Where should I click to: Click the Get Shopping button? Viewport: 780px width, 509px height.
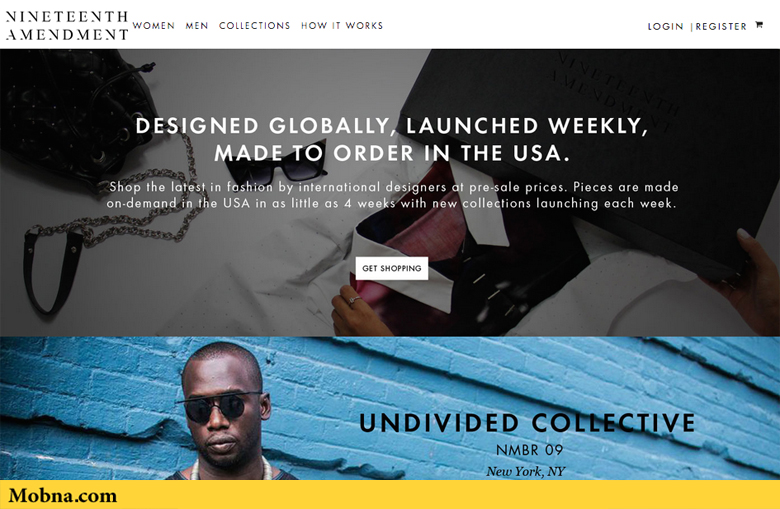coord(391,268)
